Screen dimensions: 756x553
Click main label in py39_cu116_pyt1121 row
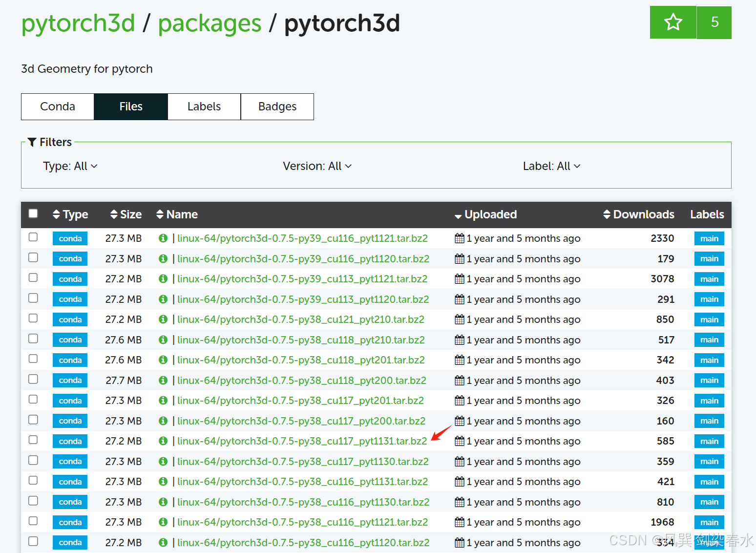click(709, 238)
